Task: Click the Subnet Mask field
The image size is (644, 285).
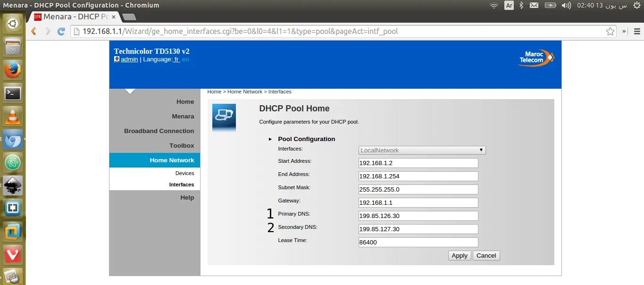Action: 418,190
